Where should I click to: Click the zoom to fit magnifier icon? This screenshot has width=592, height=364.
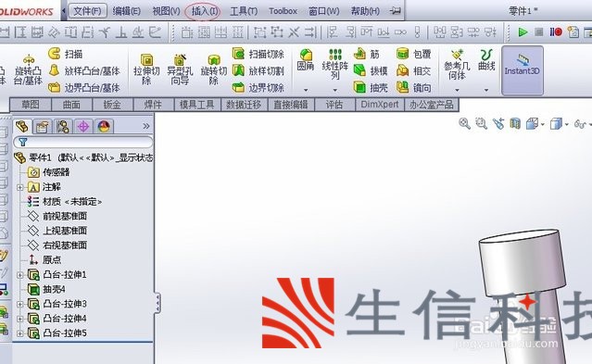coord(464,123)
